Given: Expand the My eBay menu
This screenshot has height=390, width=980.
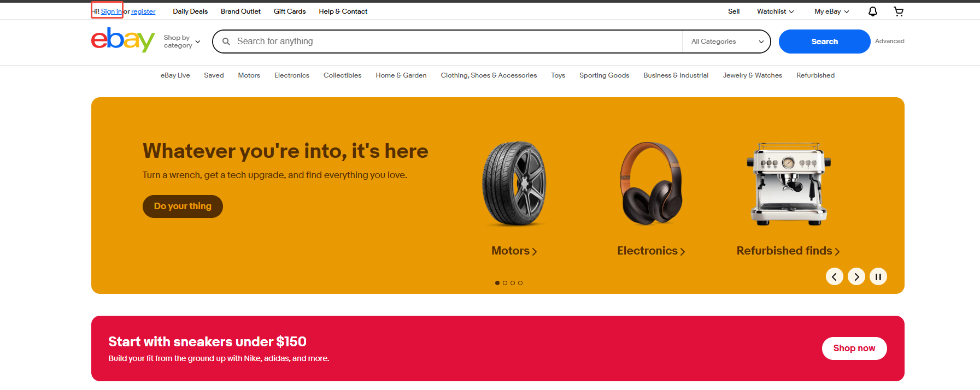Looking at the screenshot, I should coord(831,11).
